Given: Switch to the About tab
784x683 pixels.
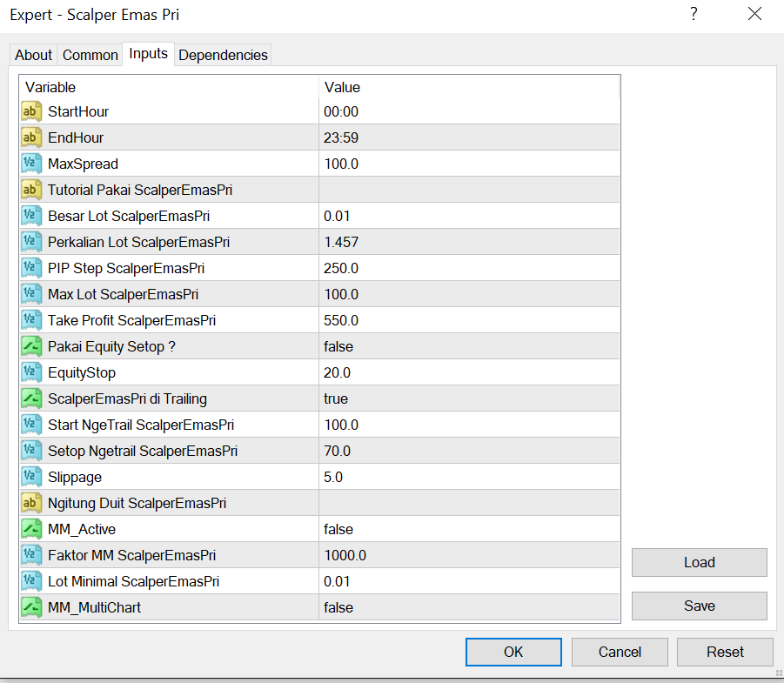Looking at the screenshot, I should (34, 55).
